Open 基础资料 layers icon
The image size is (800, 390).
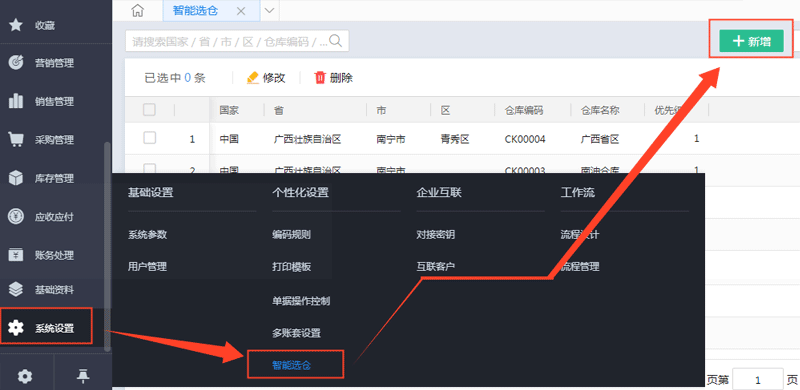point(16,289)
